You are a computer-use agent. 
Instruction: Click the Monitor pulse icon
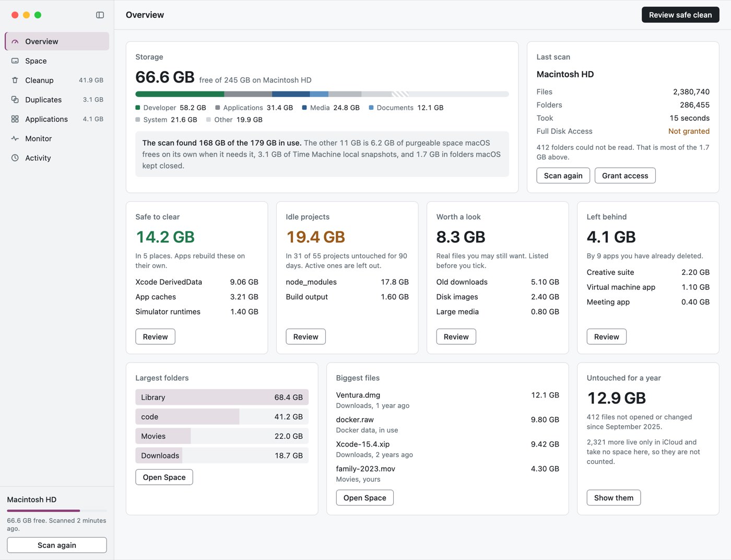(x=15, y=138)
